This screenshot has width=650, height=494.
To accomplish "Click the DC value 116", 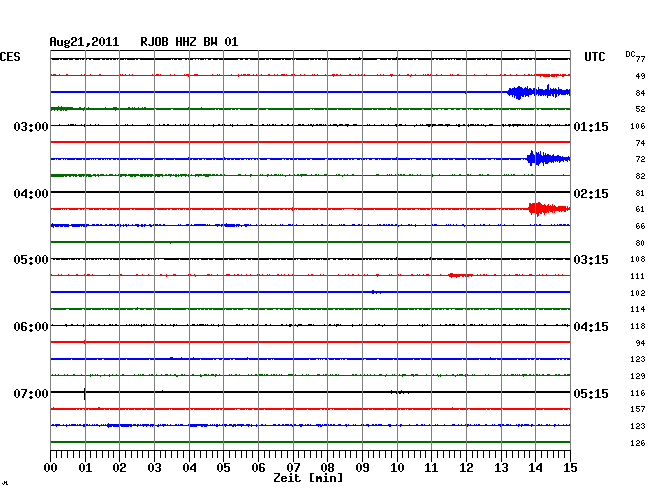I will (638, 393).
